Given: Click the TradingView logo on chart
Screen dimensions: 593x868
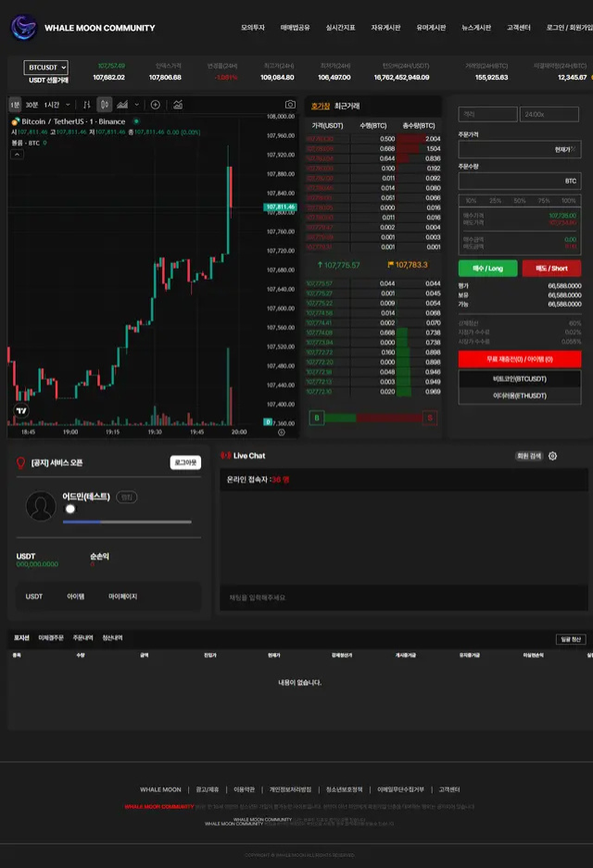Looking at the screenshot, I should [21, 410].
